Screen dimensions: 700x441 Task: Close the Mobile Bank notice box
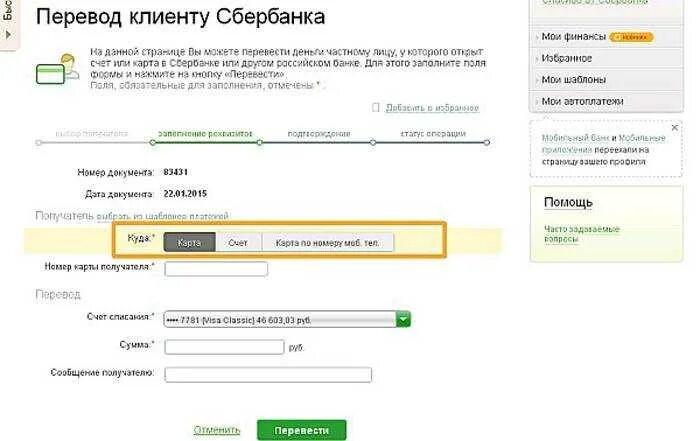[x=675, y=128]
